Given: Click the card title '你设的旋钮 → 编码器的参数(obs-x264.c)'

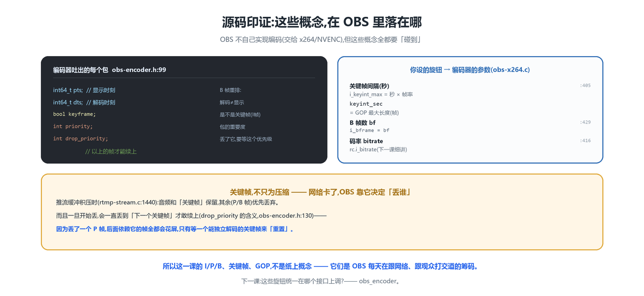Looking at the screenshot, I should 470,70.
